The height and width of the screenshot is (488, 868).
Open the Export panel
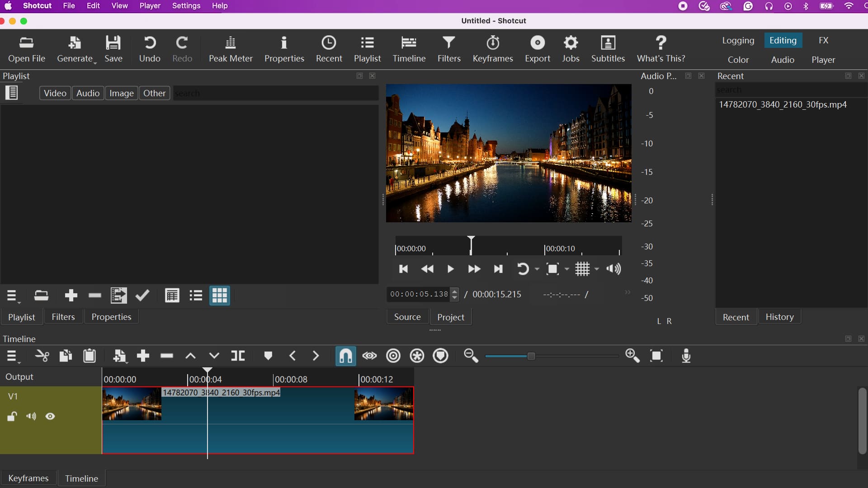click(538, 48)
